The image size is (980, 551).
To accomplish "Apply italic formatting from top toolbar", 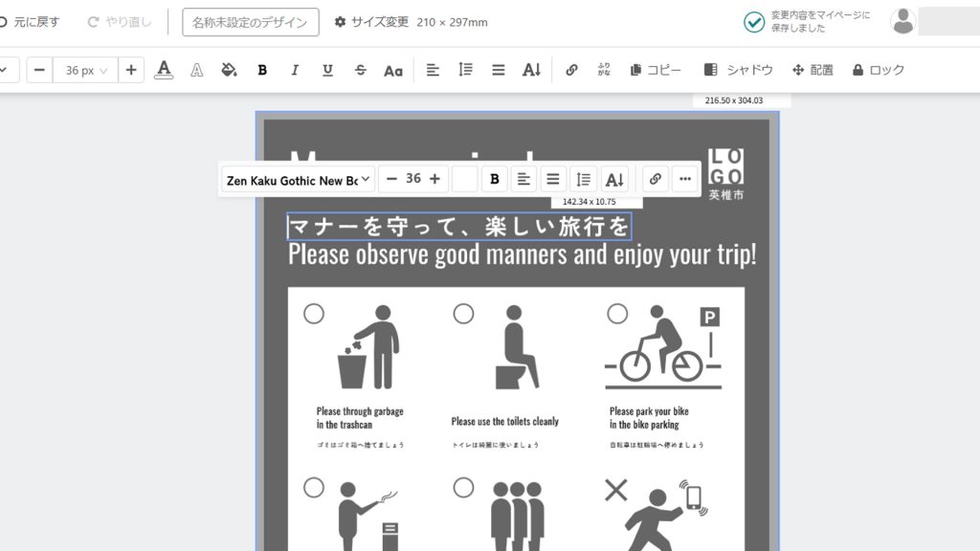I will coord(295,70).
